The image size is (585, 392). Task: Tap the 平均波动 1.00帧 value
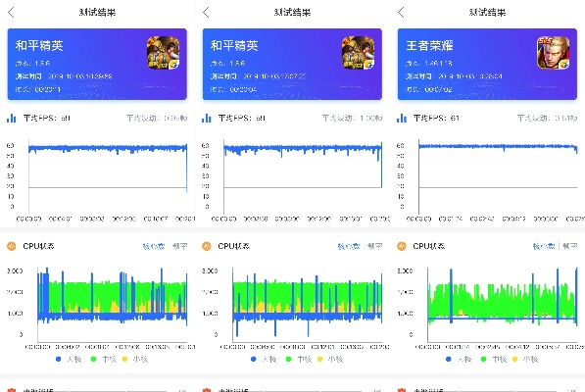pos(352,119)
